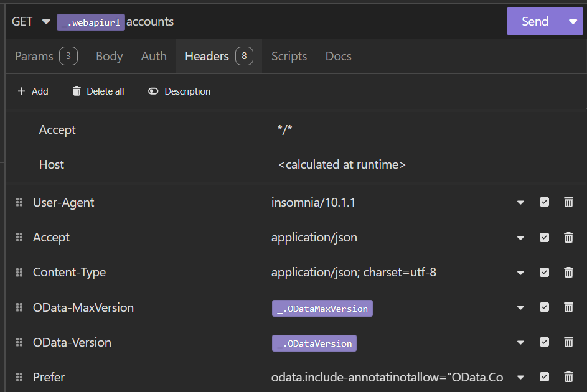Edit the OData-MaxVersion header name
Screen dimensions: 587x392
pyautogui.click(x=83, y=307)
